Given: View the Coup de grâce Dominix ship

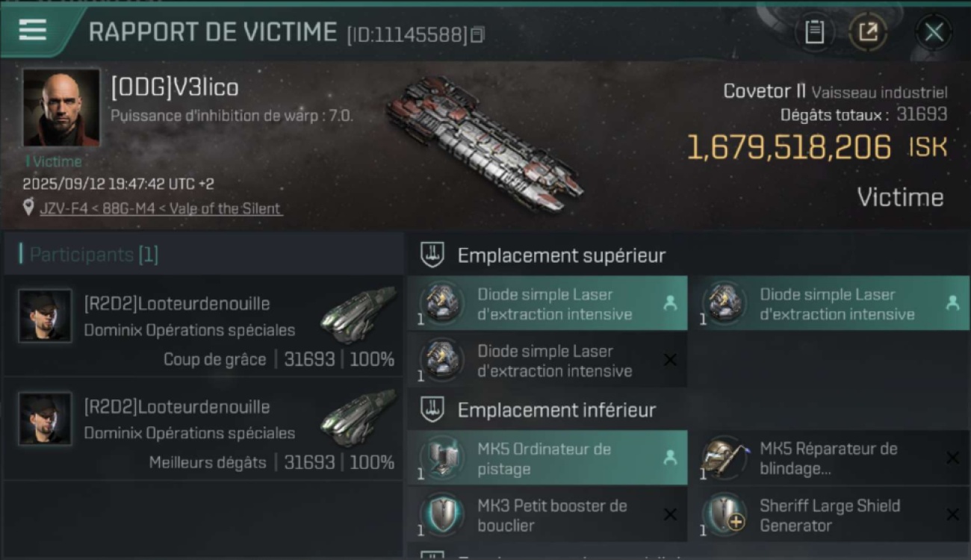Looking at the screenshot, I should (x=358, y=314).
